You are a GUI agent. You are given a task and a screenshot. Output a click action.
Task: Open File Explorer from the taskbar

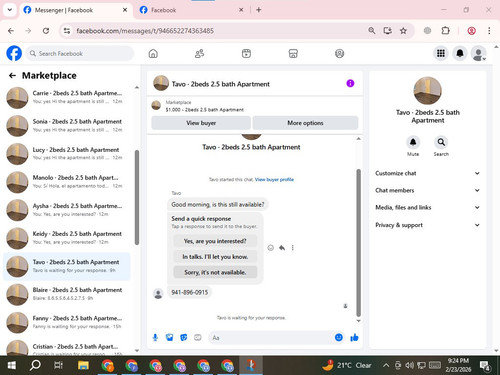83,365
